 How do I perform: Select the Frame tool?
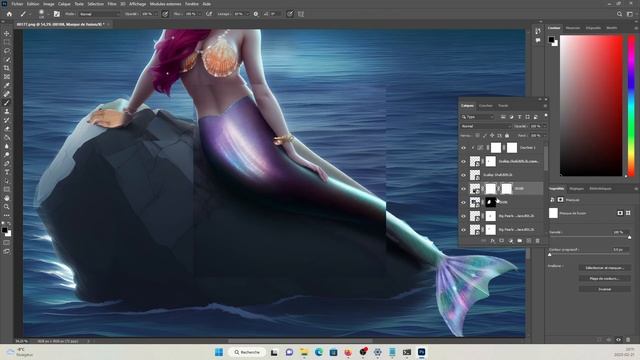coord(7,76)
